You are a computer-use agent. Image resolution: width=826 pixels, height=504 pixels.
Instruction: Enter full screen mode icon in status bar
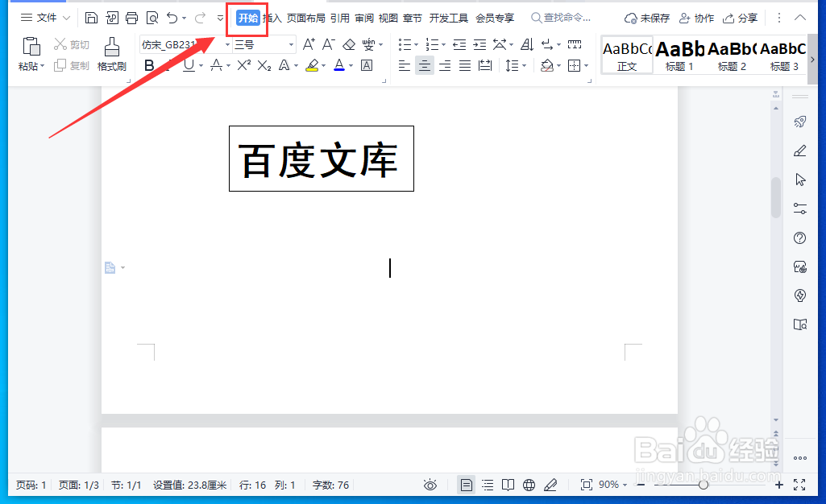tap(799, 485)
